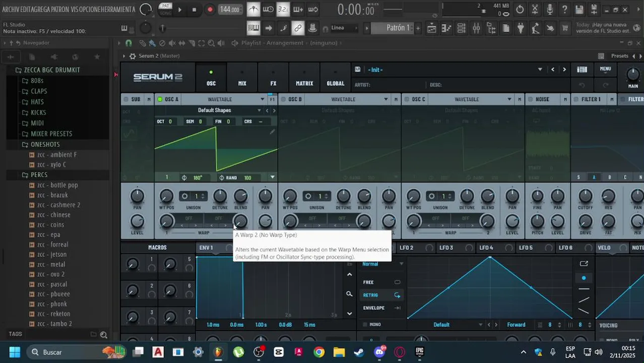This screenshot has height=363, width=644.
Task: Open the Serum MENU button
Action: pyautogui.click(x=605, y=69)
